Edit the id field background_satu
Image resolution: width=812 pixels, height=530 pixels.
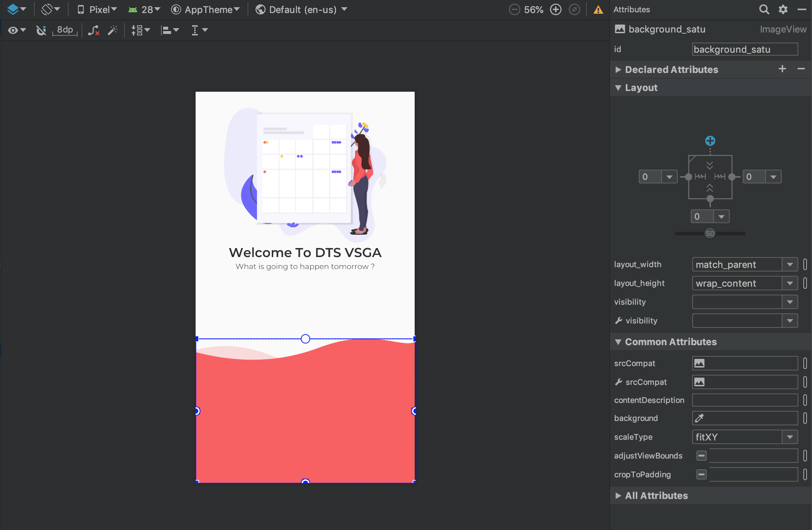[x=745, y=49]
